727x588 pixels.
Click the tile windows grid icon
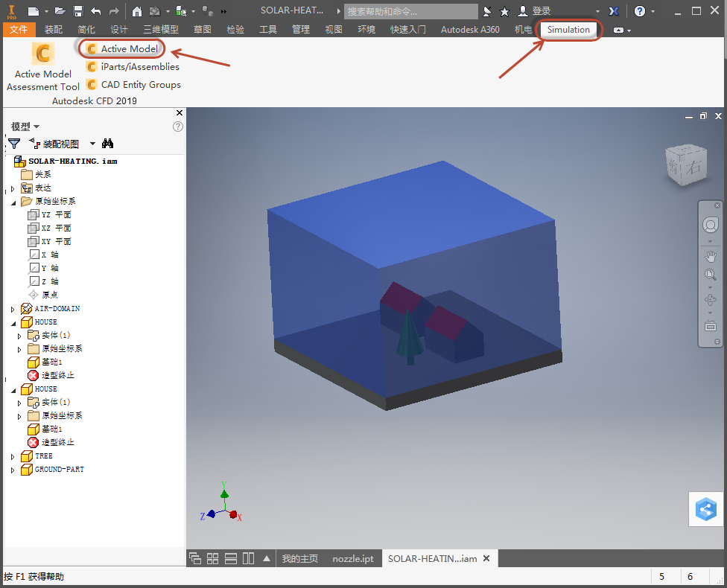(x=212, y=559)
